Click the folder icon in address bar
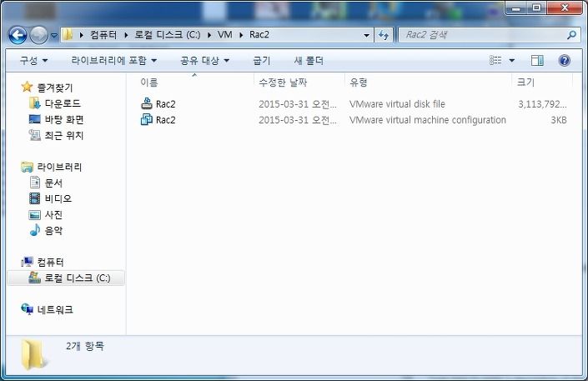The image size is (588, 381). (68, 35)
